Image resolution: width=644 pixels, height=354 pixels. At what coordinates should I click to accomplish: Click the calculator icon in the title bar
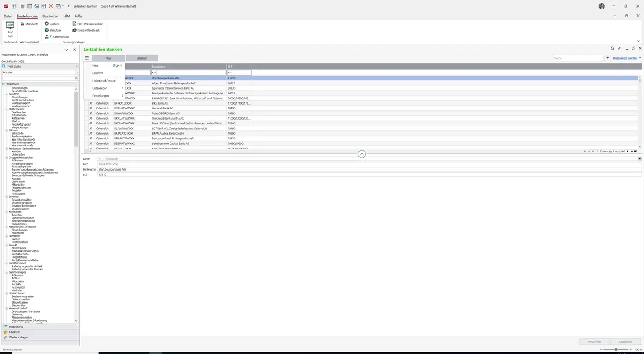click(x=23, y=6)
